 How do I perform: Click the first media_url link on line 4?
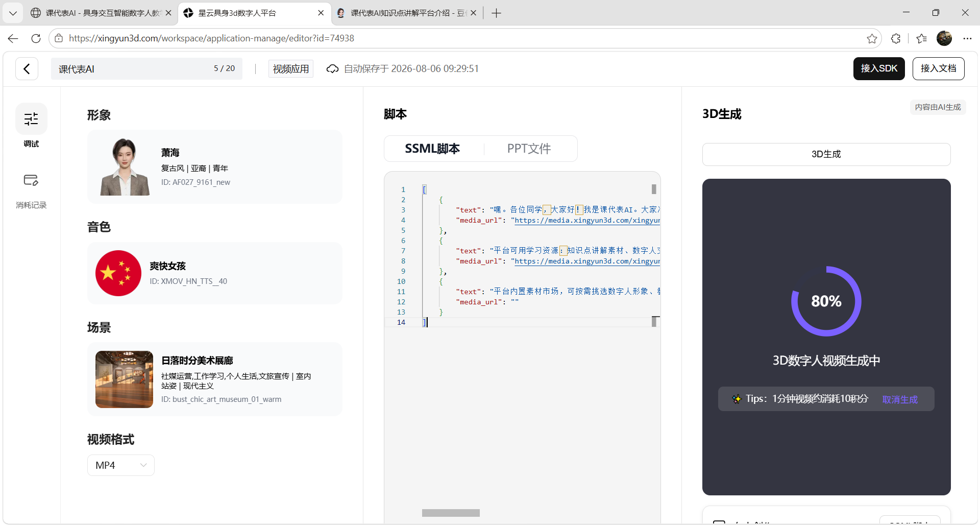tap(587, 220)
